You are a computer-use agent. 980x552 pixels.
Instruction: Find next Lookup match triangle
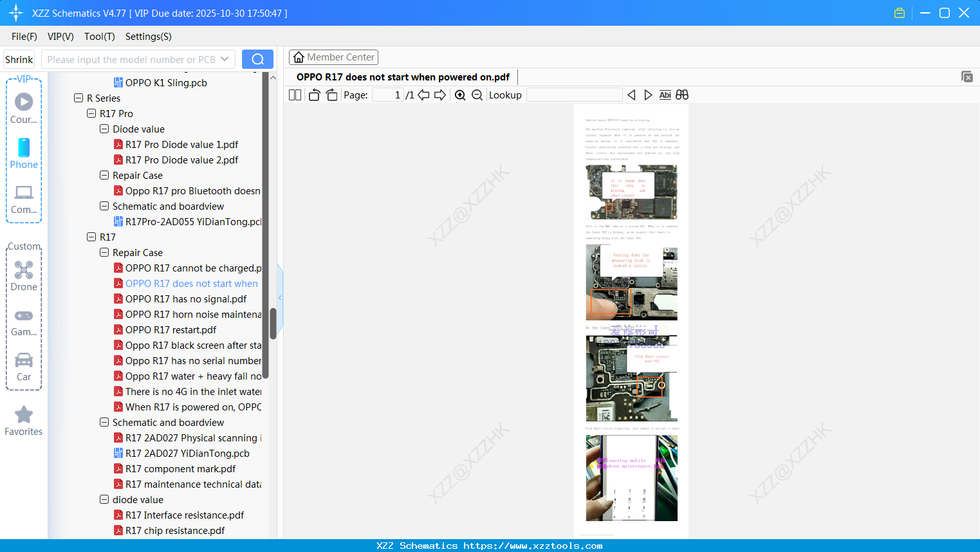coord(648,95)
